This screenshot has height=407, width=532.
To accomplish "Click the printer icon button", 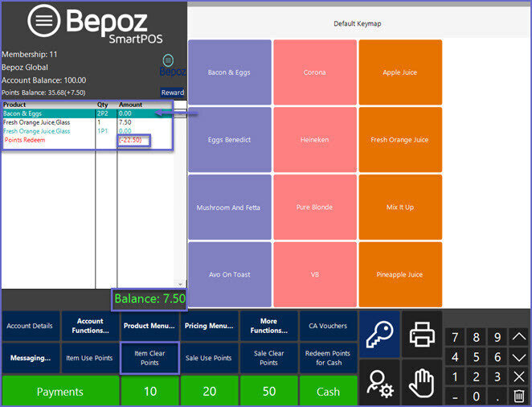I will (421, 333).
